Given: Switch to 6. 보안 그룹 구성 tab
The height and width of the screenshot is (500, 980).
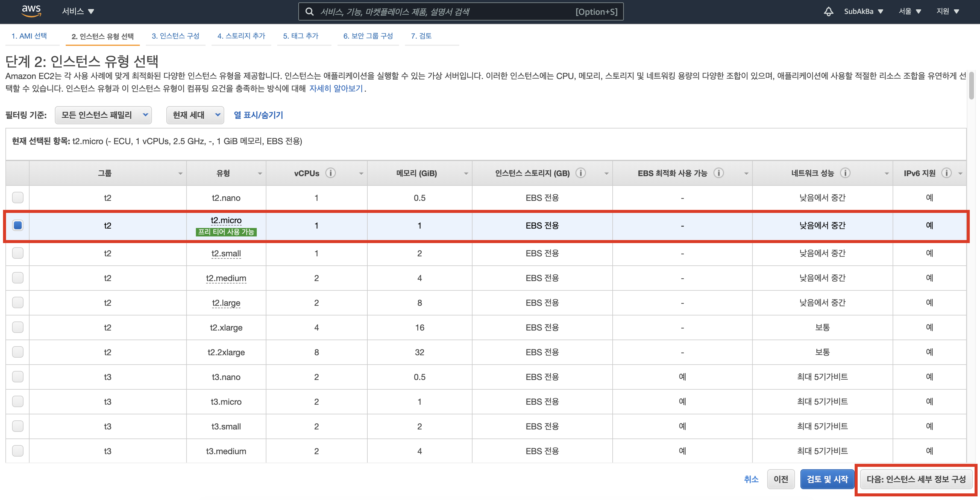Looking at the screenshot, I should tap(368, 36).
